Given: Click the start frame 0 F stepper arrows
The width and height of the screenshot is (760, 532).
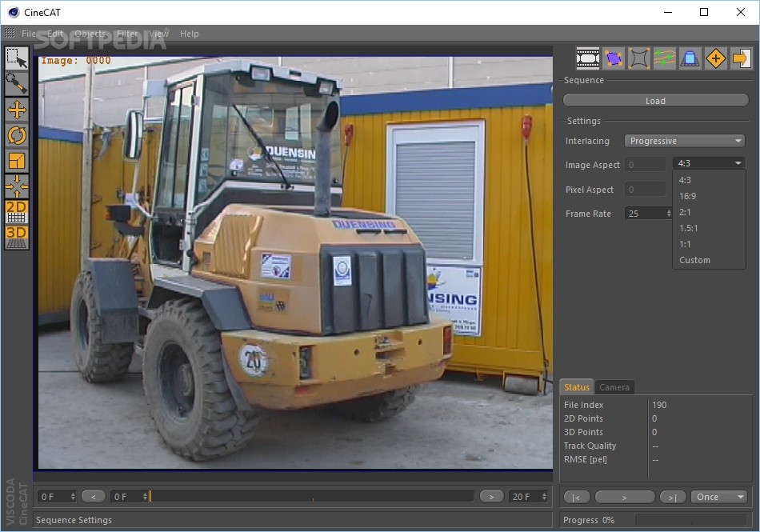Looking at the screenshot, I should [73, 497].
